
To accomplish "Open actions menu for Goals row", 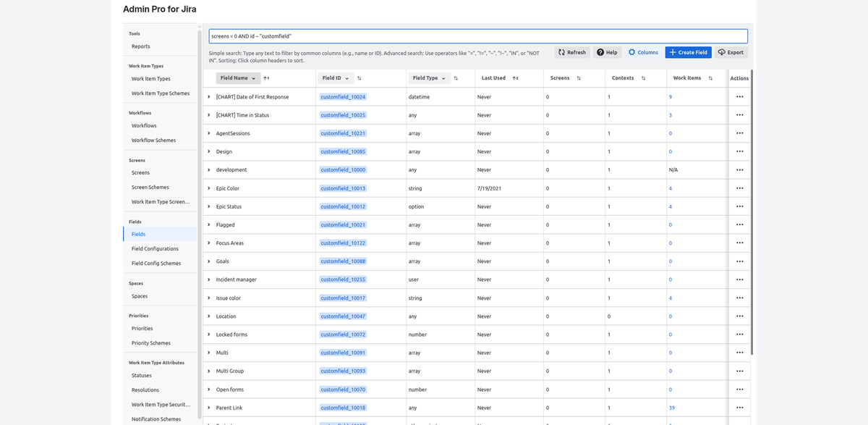I will coord(739,261).
